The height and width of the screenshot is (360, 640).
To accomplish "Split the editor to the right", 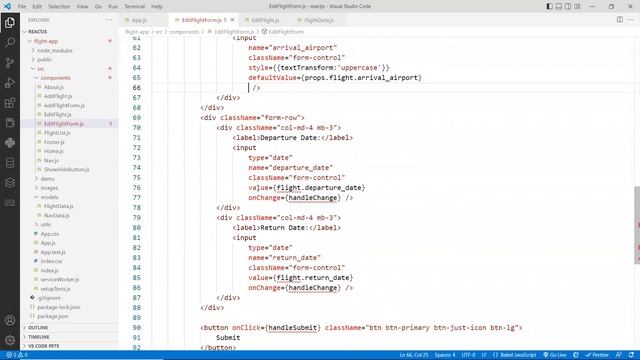I will tap(620, 20).
